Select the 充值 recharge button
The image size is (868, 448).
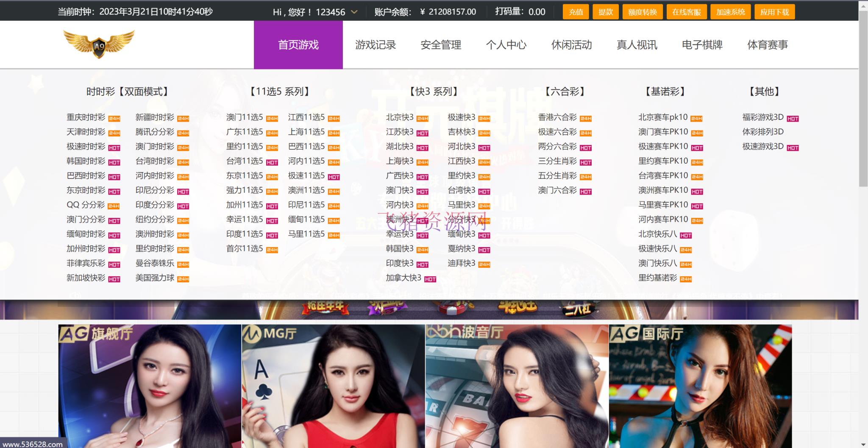576,12
